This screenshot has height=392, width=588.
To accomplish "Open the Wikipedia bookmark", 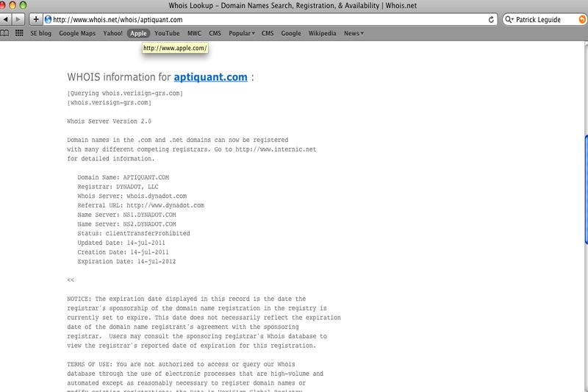I will 322,33.
